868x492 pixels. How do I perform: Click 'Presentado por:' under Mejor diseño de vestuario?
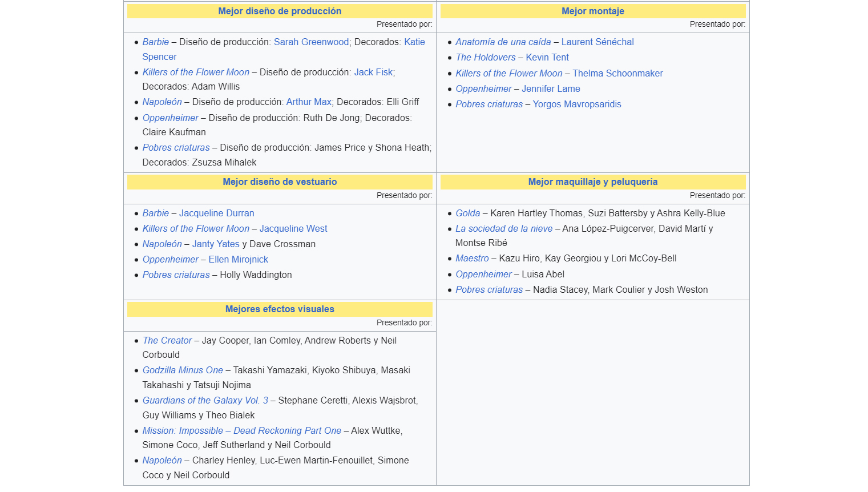[404, 195]
